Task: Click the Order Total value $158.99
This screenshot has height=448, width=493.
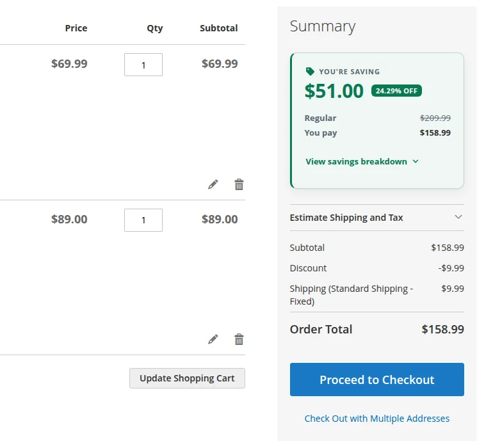Action: pos(442,329)
